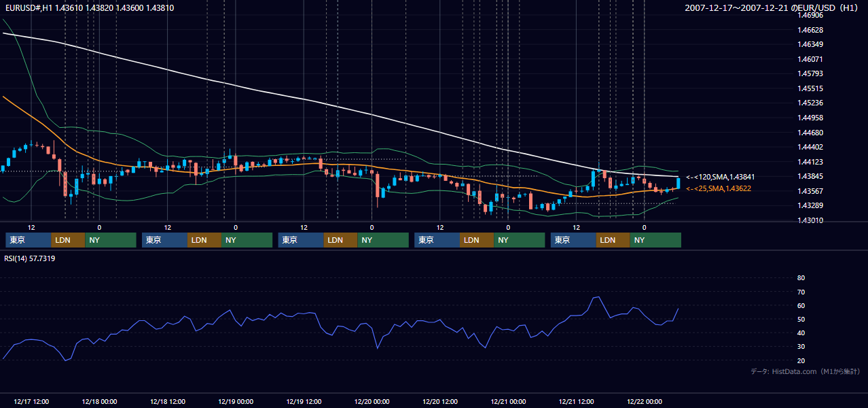Click the 1.44402 price axis label
This screenshot has height=408, width=868.
tap(810, 147)
